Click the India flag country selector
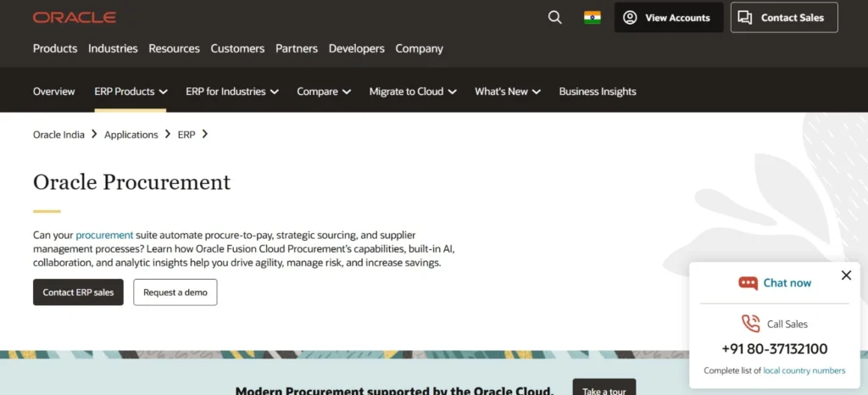Screen dimensions: 868x395 (593, 18)
